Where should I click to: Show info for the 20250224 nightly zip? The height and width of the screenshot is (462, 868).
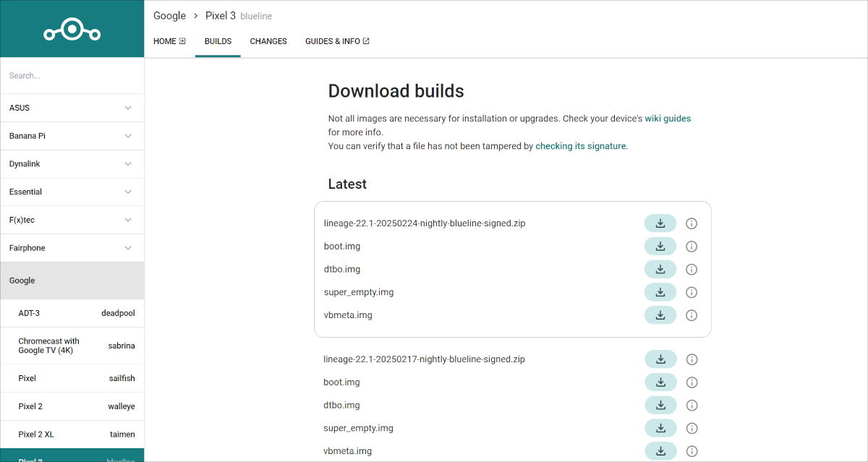(691, 223)
